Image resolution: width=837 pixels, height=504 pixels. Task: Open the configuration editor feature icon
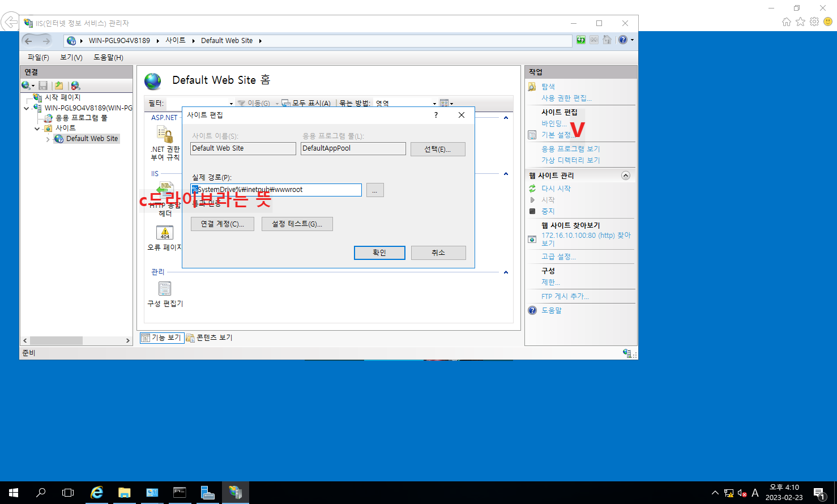tap(165, 289)
